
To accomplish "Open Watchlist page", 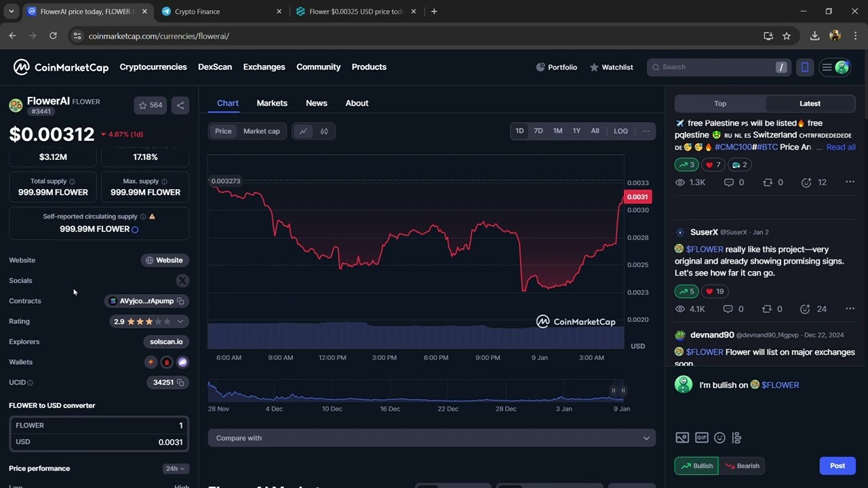I will [612, 67].
